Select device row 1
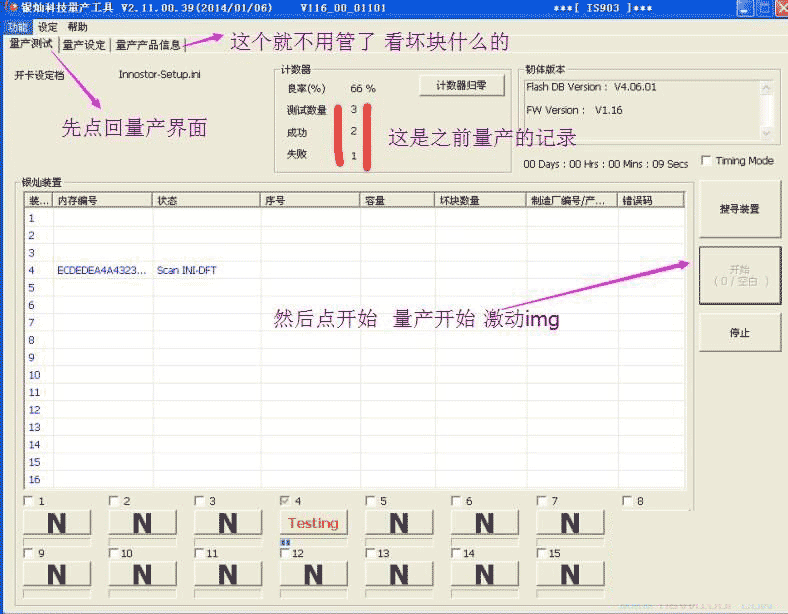788x614 pixels. [x=354, y=218]
